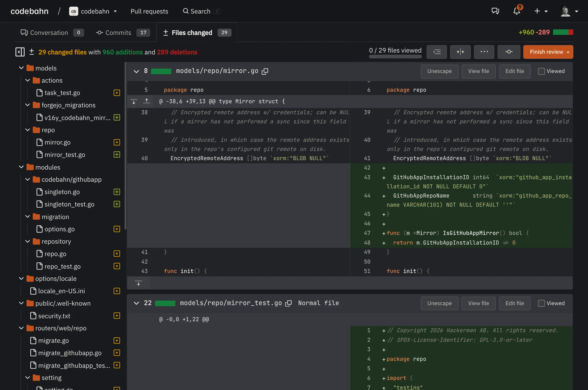The width and height of the screenshot is (588, 390).
Task: Collapse the models folder
Action: click(x=21, y=68)
